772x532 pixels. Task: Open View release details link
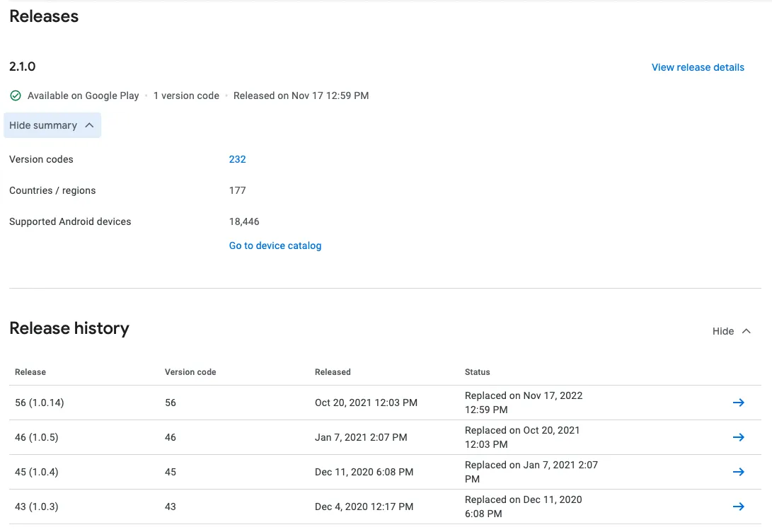pyautogui.click(x=698, y=67)
